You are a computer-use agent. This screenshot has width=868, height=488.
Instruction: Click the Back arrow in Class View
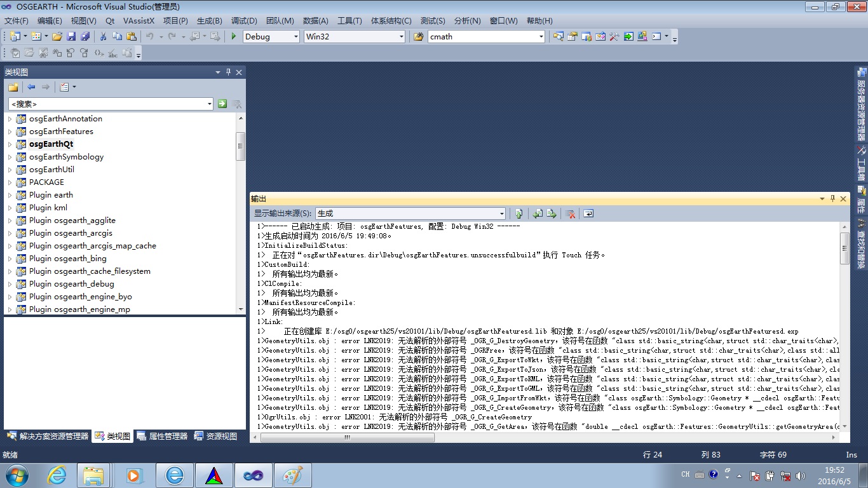point(31,87)
